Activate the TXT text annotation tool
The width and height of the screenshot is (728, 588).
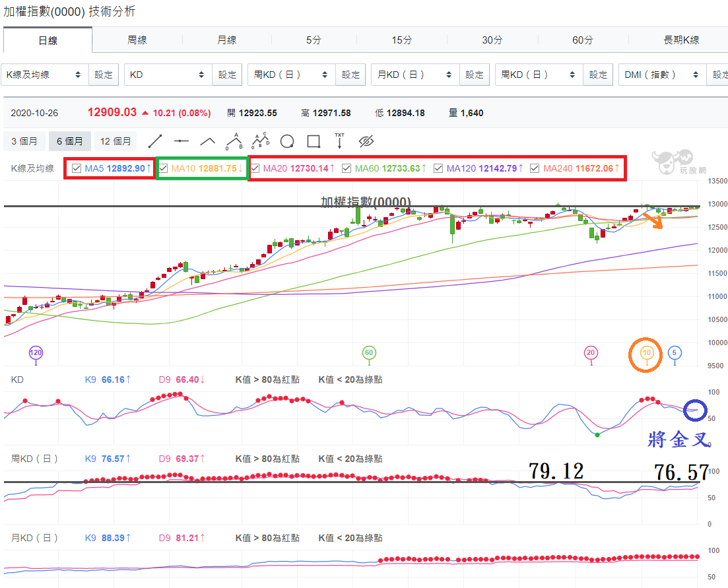339,141
